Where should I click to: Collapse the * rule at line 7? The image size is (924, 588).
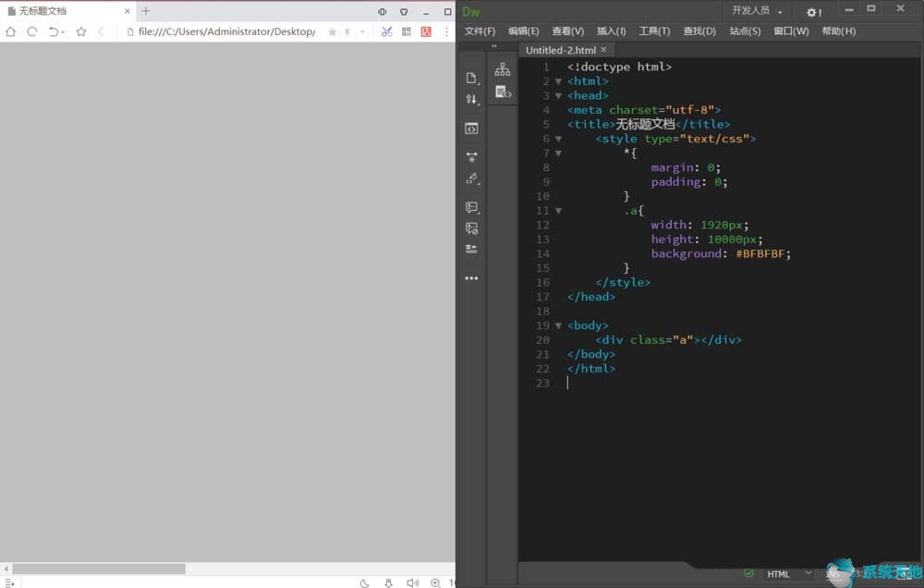pyautogui.click(x=558, y=153)
